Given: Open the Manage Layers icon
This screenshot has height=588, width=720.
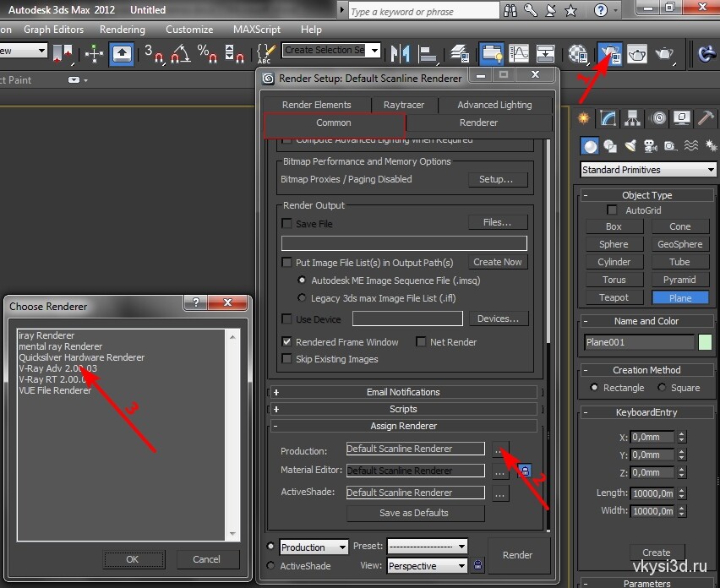Looking at the screenshot, I should click(x=459, y=54).
